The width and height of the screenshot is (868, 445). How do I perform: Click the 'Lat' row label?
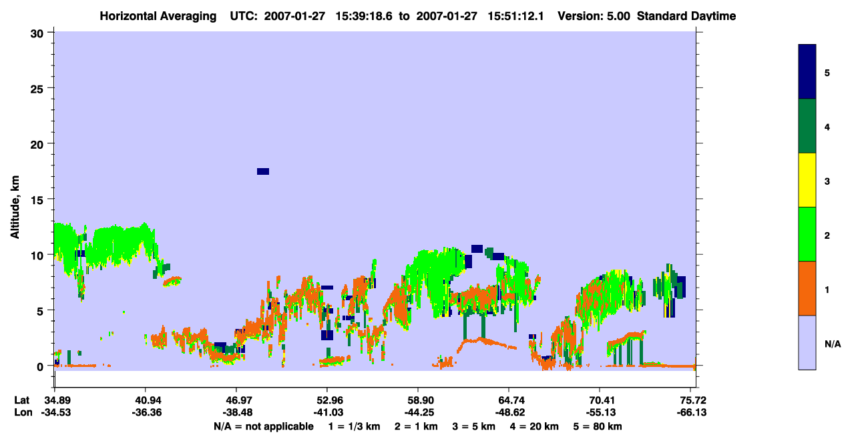22,400
